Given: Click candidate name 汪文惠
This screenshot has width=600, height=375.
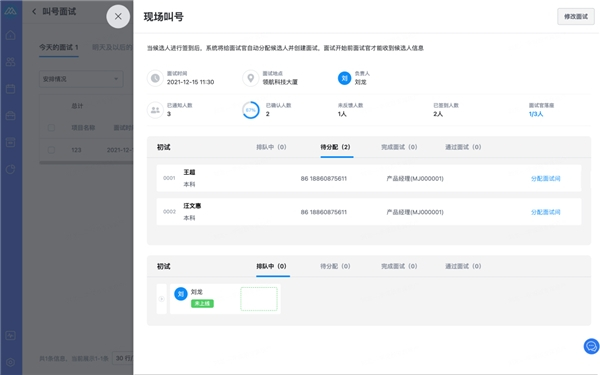Looking at the screenshot, I should pos(192,206).
